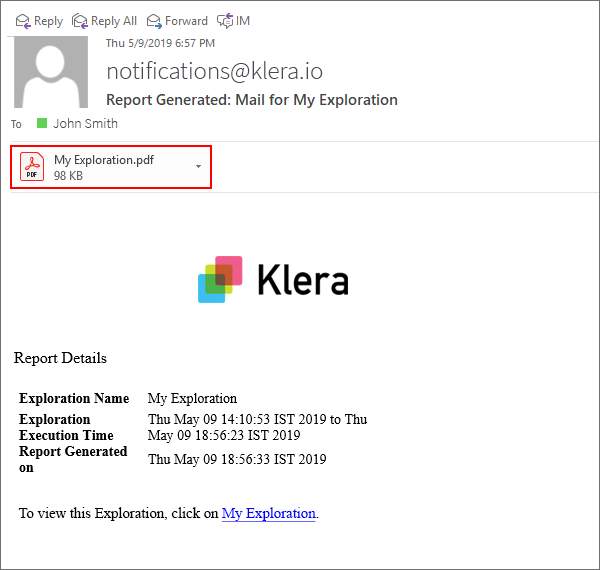
Task: Click the notifications@klera.io sender address
Action: (215, 71)
